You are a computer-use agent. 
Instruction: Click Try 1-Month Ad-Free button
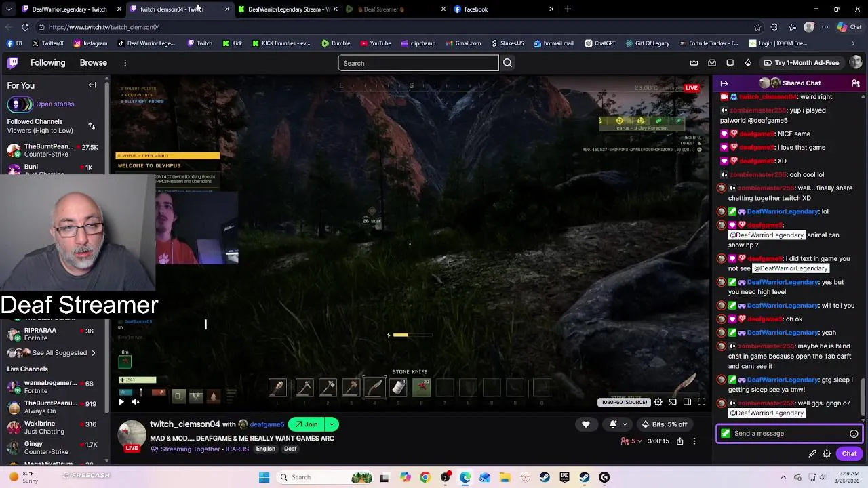coord(801,63)
